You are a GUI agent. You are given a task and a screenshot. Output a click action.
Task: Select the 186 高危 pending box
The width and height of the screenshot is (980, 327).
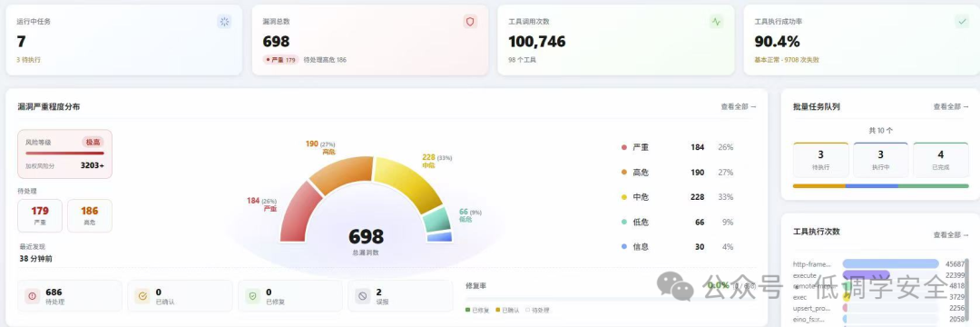(x=89, y=215)
